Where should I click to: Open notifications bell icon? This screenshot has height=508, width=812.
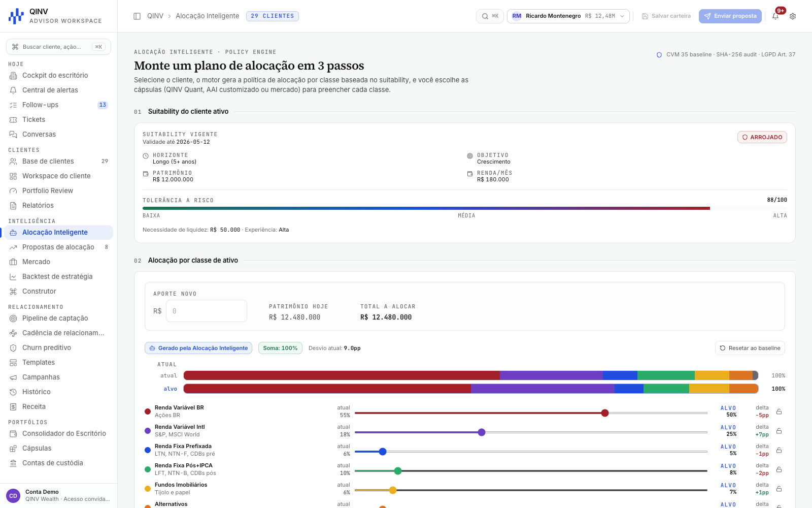775,16
